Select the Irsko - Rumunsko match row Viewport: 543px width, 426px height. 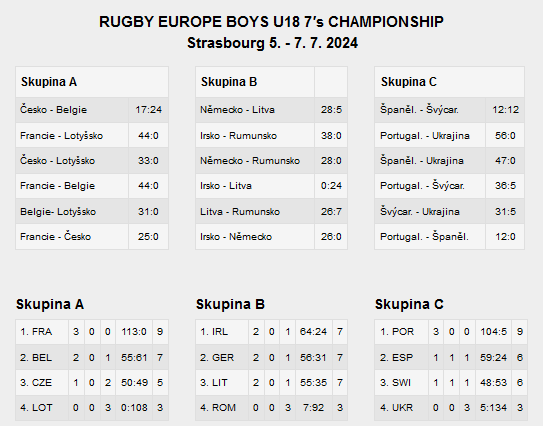click(x=271, y=135)
